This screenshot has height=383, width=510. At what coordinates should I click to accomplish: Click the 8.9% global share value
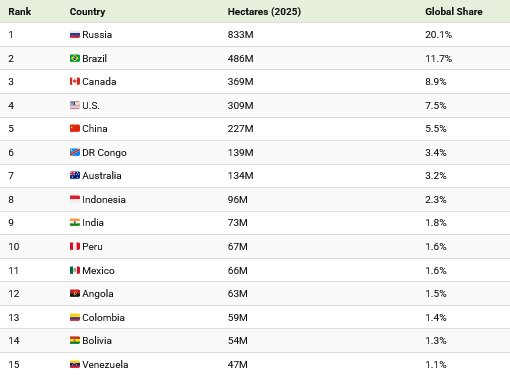pyautogui.click(x=436, y=82)
